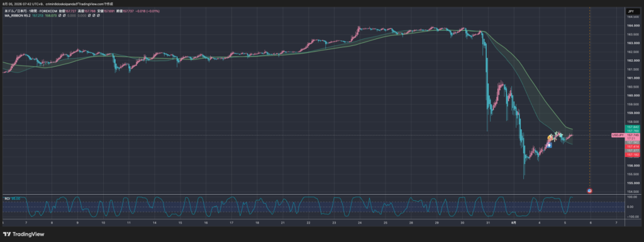The width and height of the screenshot is (644, 242).
Task: Click date 31 on the time axis
Action: [x=488, y=222]
